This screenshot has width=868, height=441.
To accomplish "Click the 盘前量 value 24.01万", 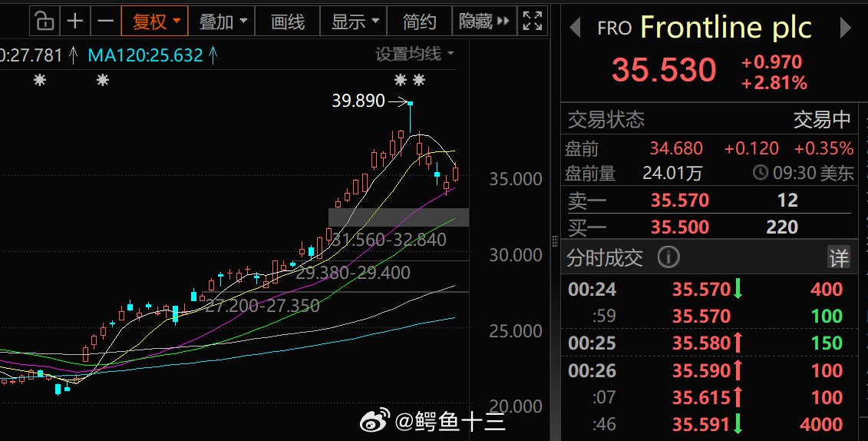I will 672,174.
